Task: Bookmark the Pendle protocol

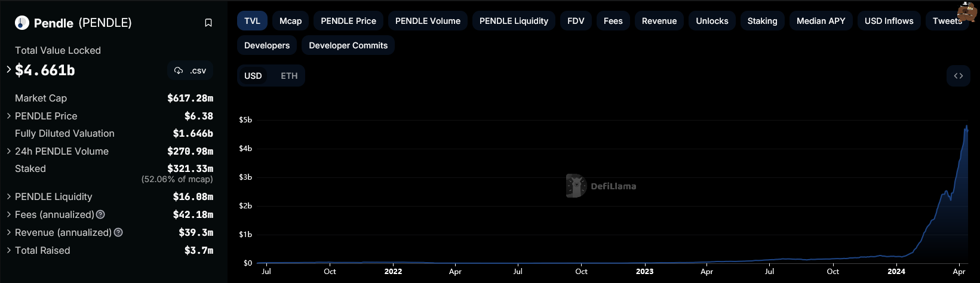Action: coord(208,23)
